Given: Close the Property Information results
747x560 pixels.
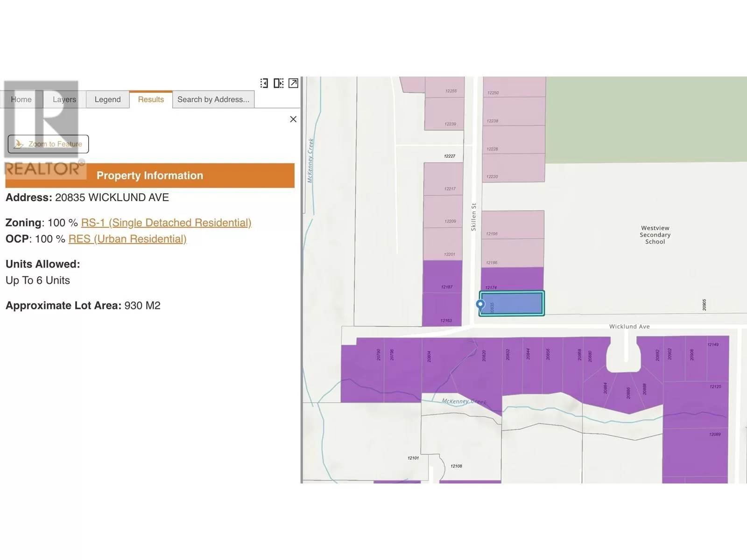Looking at the screenshot, I should [x=293, y=119].
